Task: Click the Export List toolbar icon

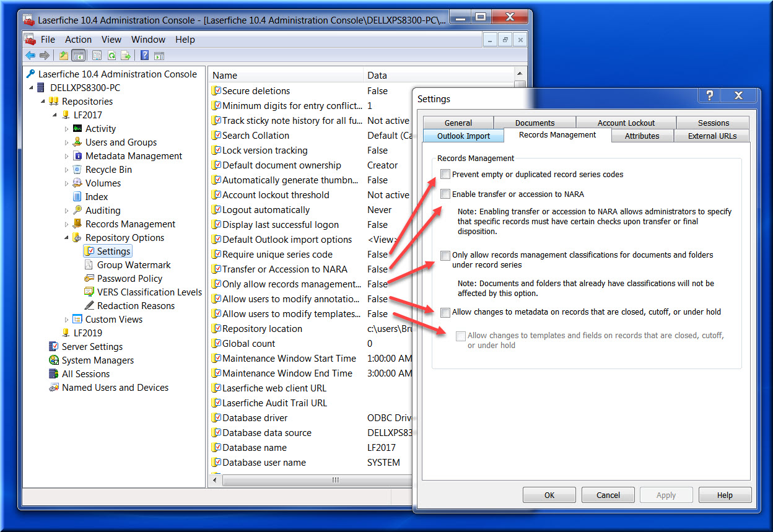Action: click(126, 56)
